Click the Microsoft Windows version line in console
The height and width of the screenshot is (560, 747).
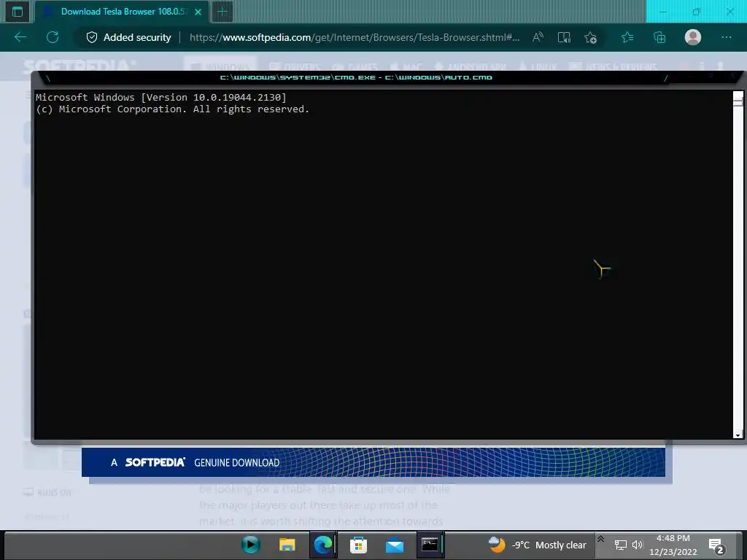click(x=161, y=97)
